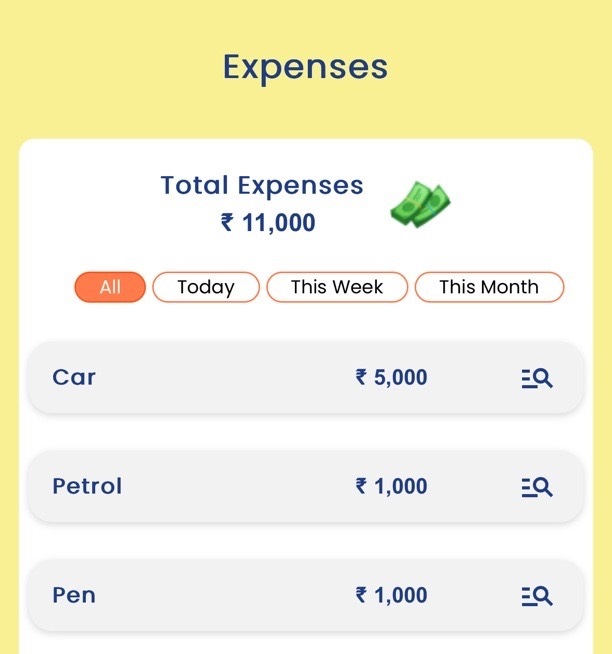This screenshot has width=612, height=654.
Task: Click the ₹ 1,000 Pen amount
Action: (x=391, y=595)
